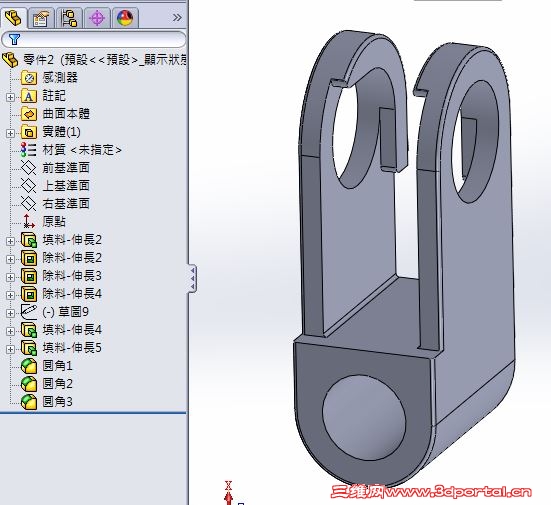The image size is (551, 505).
Task: Select the 除料-伸長2 label
Action: click(72, 258)
